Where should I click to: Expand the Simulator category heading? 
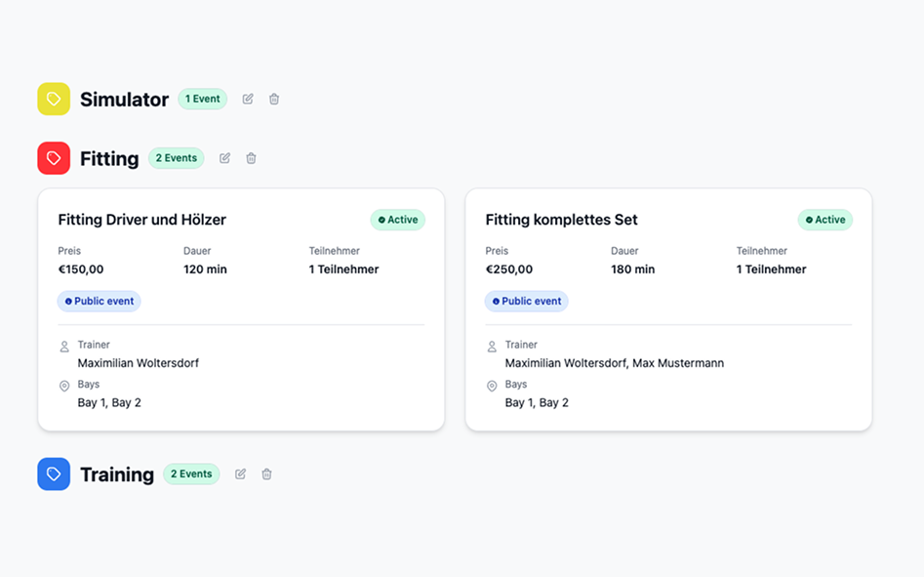pos(124,100)
